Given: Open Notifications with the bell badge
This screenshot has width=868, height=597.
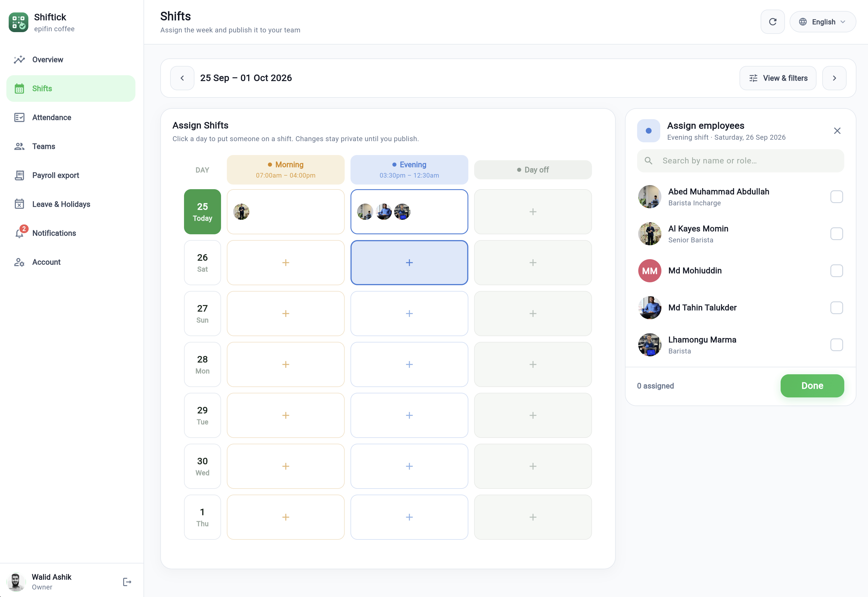Looking at the screenshot, I should [x=71, y=233].
